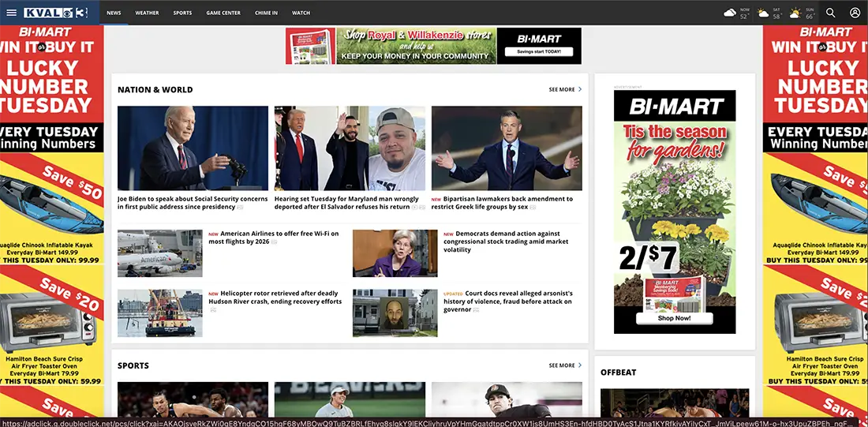Click right ad Aquaglide Chinook kayak image
868x427 pixels.
tap(818, 206)
